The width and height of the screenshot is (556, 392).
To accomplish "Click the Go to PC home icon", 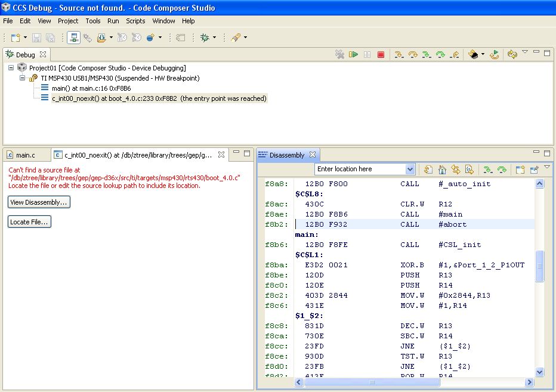I will point(442,169).
